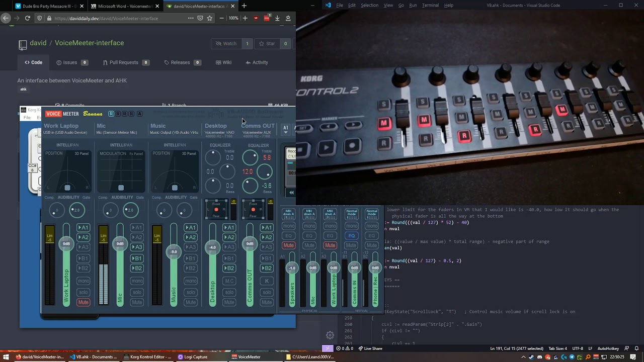
Task: Click the A badge beside VoiceMeeter Banana logo
Action: 139,114
